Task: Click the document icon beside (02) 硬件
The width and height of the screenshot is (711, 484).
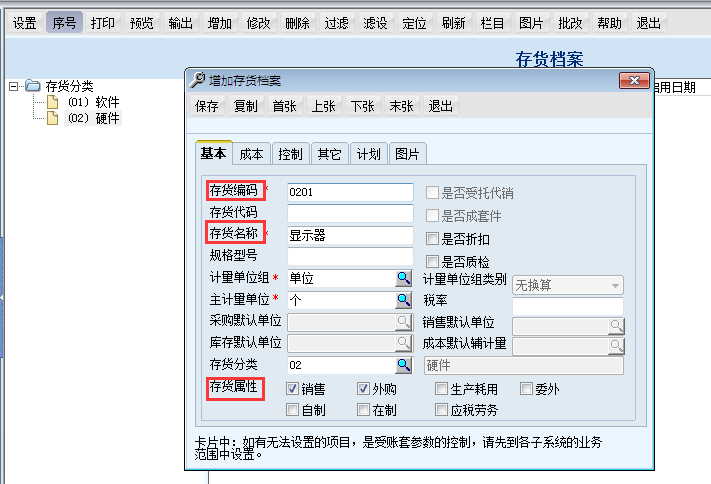Action: [x=53, y=118]
